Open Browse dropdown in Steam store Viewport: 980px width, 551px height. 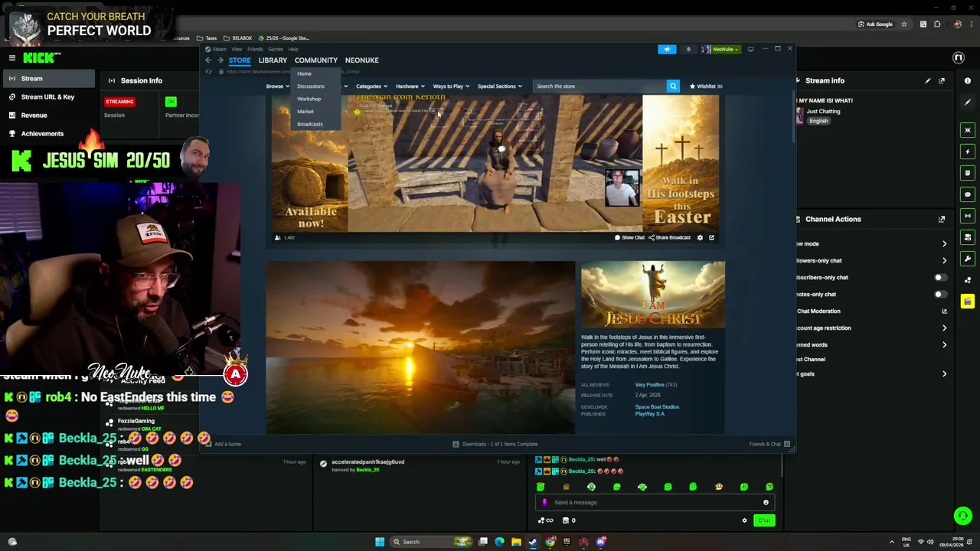[277, 86]
